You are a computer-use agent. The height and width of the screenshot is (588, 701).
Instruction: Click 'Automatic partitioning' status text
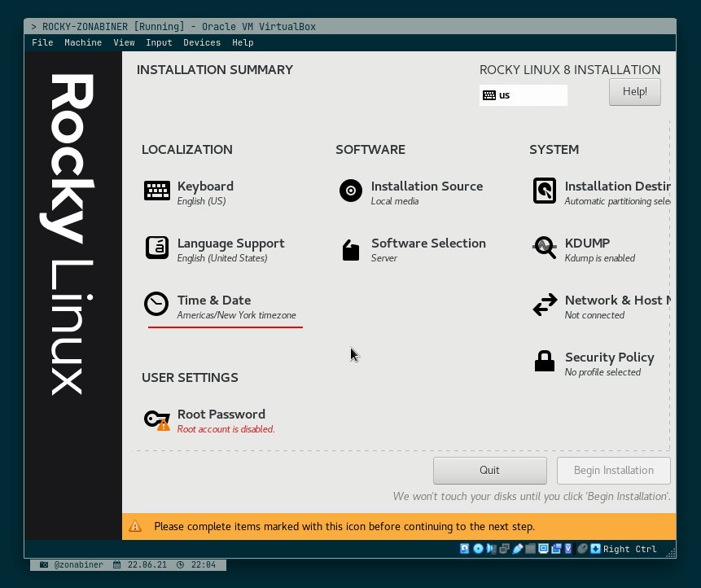coord(617,201)
